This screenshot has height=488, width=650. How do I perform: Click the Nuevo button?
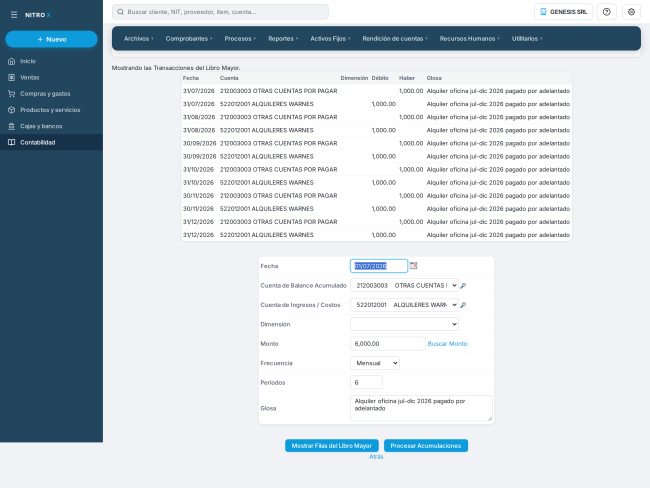(x=51, y=39)
